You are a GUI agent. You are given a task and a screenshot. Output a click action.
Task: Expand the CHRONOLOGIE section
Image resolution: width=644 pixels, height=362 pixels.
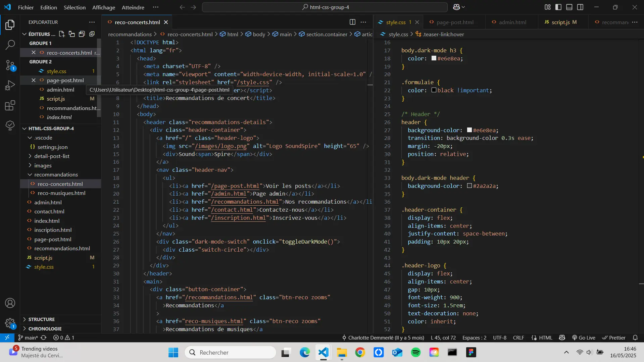pos(45,329)
